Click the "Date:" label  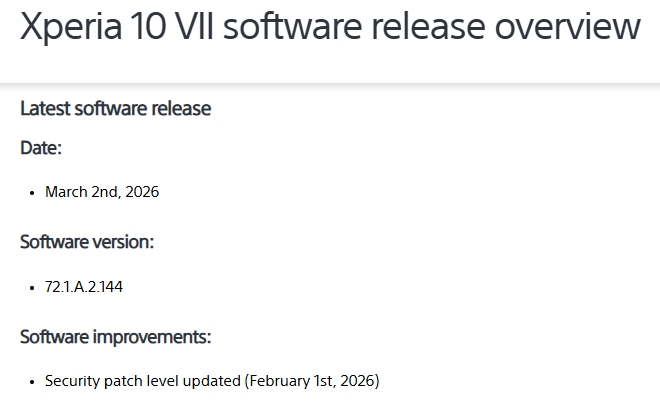[41, 148]
